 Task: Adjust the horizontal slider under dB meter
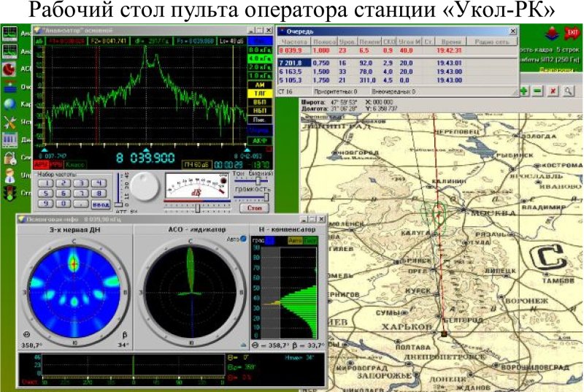point(197,209)
